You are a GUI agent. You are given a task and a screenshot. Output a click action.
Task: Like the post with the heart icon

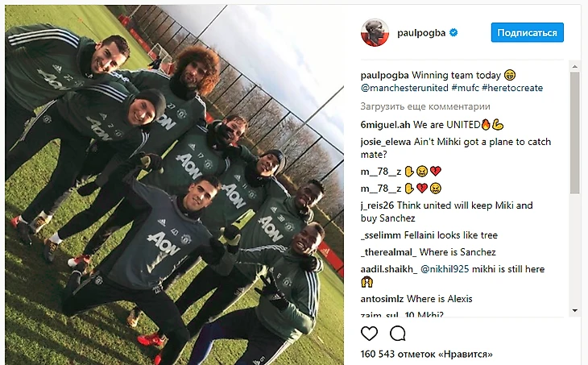coord(369,333)
